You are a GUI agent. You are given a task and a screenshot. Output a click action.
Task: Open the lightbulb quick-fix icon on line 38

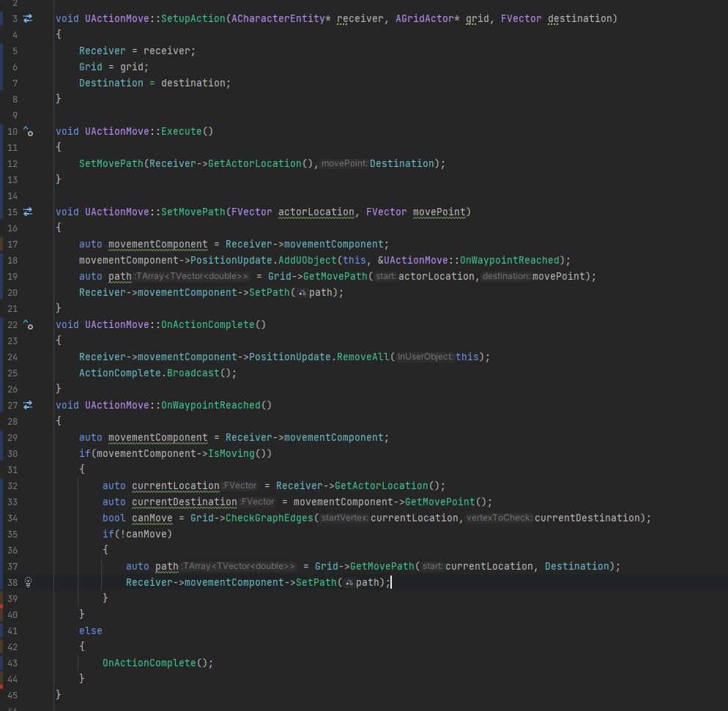click(28, 582)
